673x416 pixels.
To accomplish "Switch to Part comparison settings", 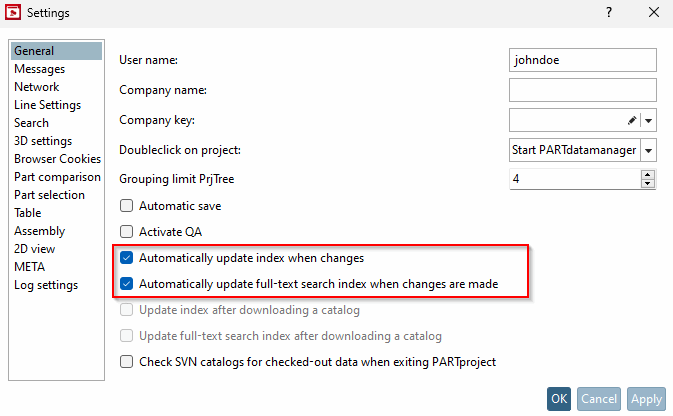I will click(x=57, y=177).
